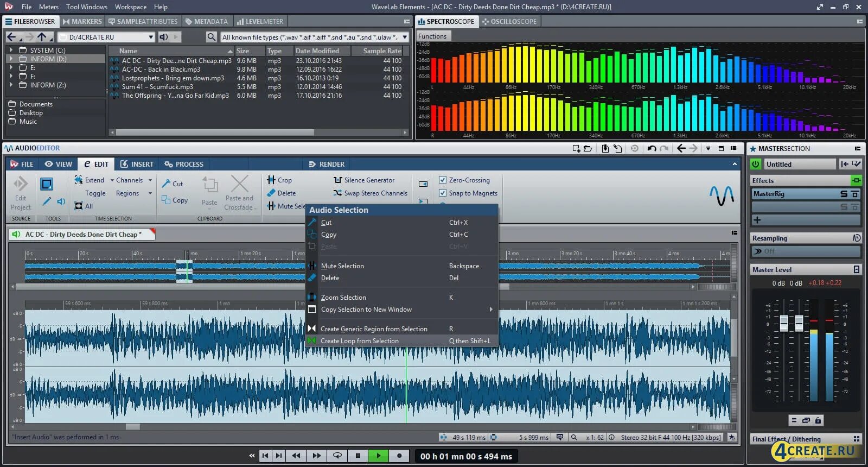Click the new file icon in Audio Editor

pos(576,148)
